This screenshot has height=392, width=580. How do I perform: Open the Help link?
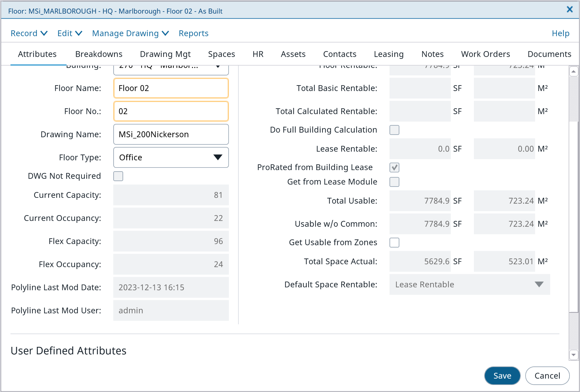point(560,33)
